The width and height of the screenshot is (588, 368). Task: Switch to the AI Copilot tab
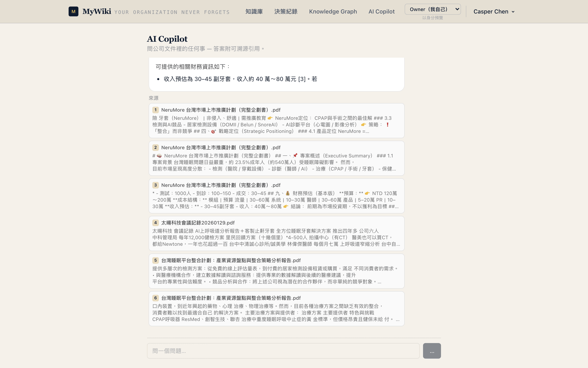click(x=381, y=11)
